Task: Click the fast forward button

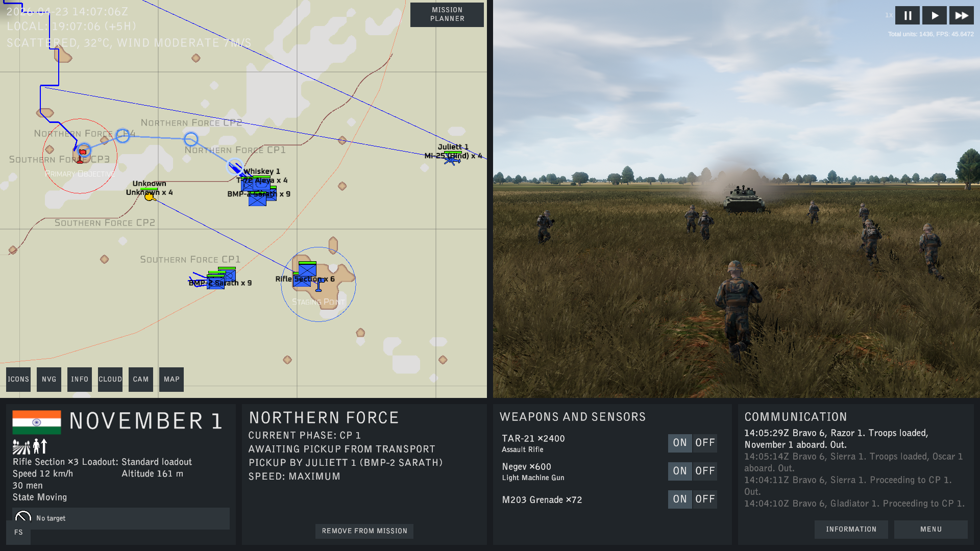Action: coord(962,16)
